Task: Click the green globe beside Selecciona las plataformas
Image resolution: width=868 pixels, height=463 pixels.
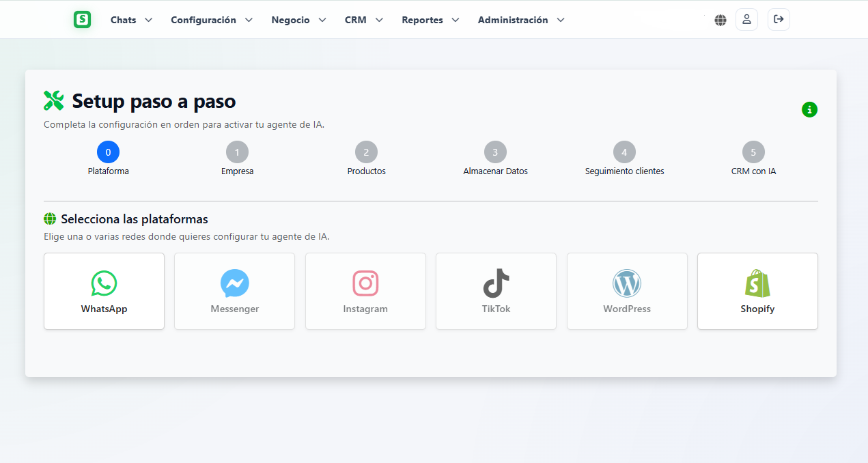Action: point(50,219)
